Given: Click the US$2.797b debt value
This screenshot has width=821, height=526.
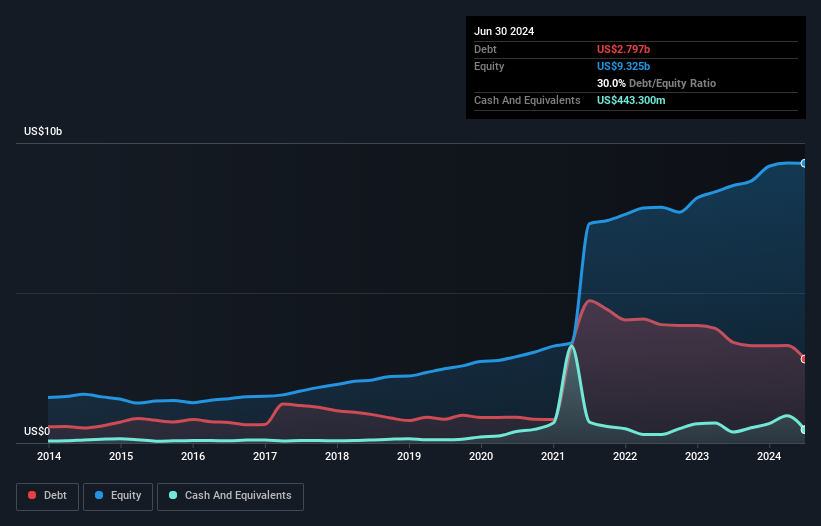Looking at the screenshot, I should point(623,49).
